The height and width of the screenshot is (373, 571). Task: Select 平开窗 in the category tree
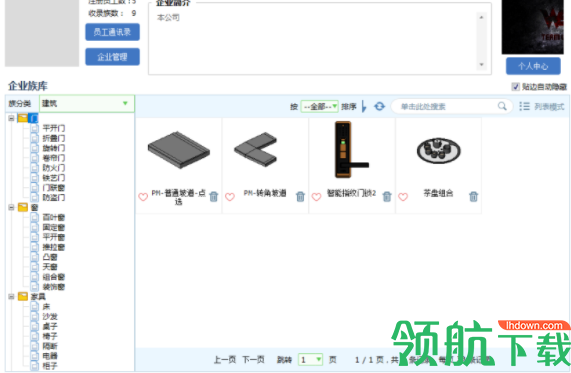pos(54,237)
